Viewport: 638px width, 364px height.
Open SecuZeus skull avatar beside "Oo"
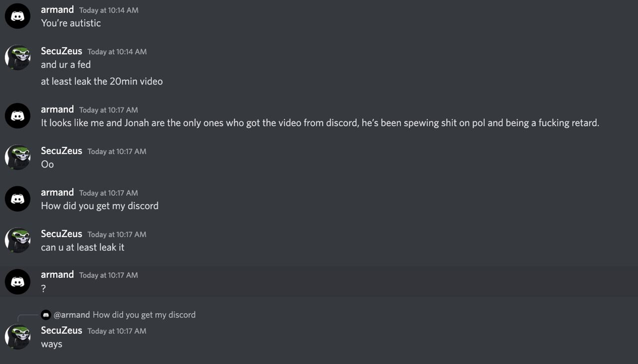pos(18,157)
